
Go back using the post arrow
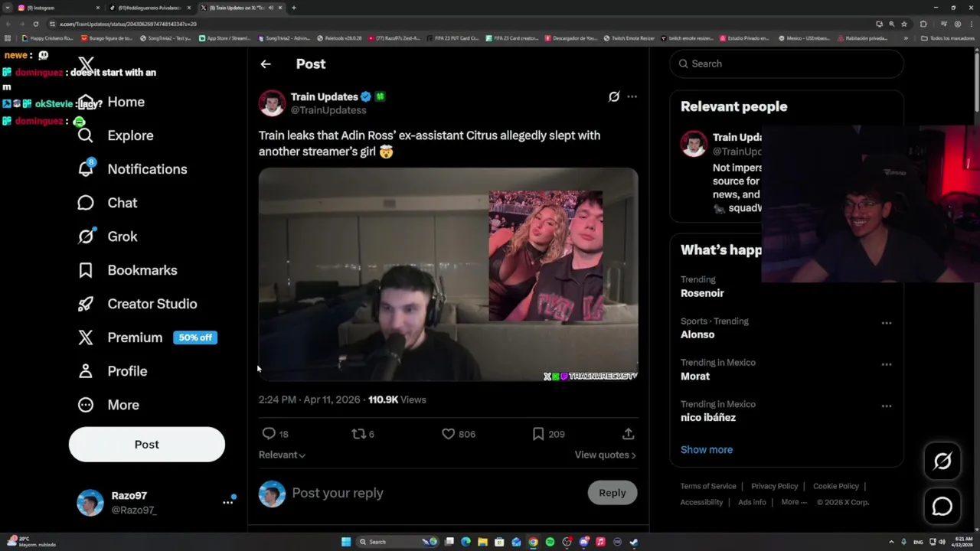(266, 64)
